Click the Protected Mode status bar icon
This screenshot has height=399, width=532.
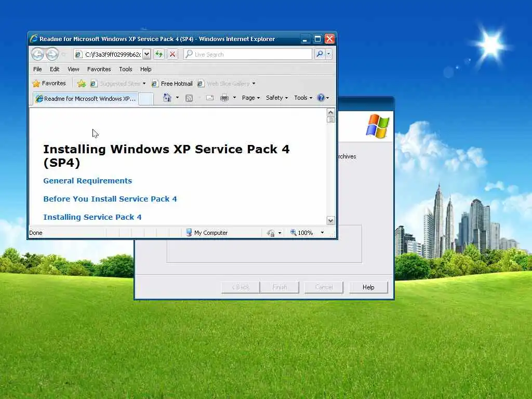click(271, 233)
